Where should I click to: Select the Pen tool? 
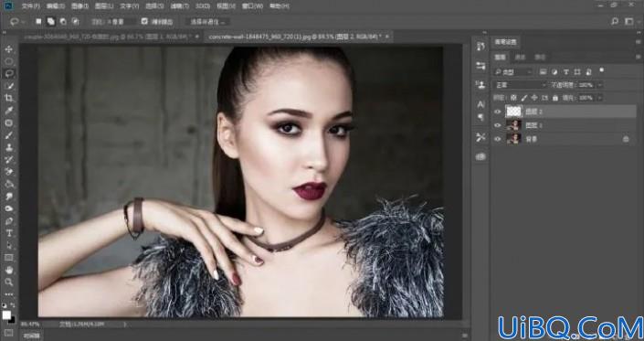click(x=8, y=221)
